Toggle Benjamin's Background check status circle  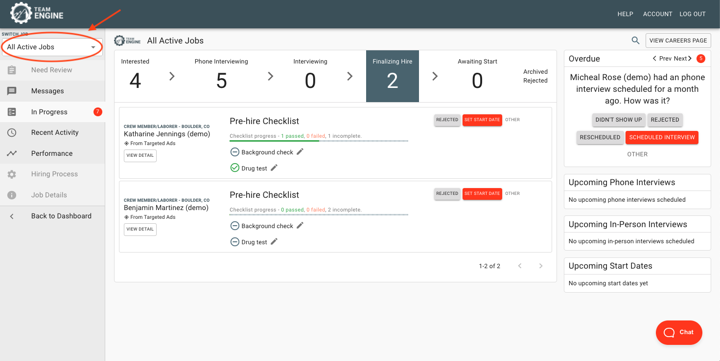tap(235, 226)
